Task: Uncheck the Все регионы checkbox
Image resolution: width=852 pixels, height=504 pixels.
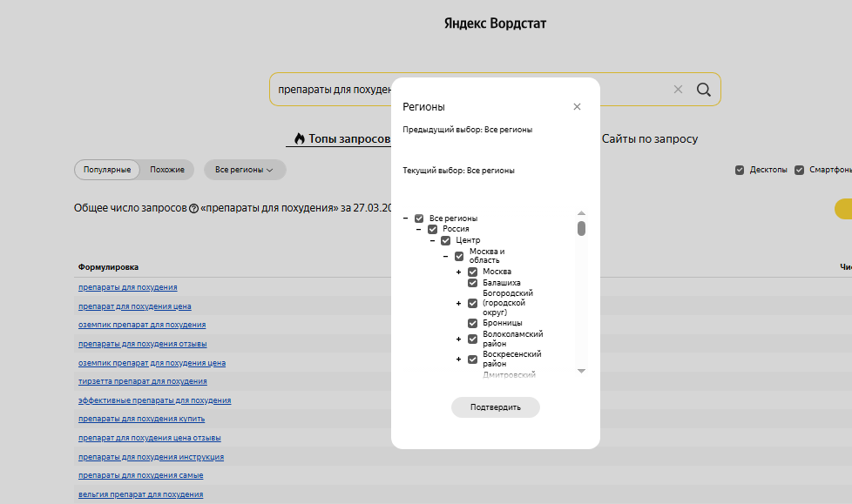Action: (419, 218)
